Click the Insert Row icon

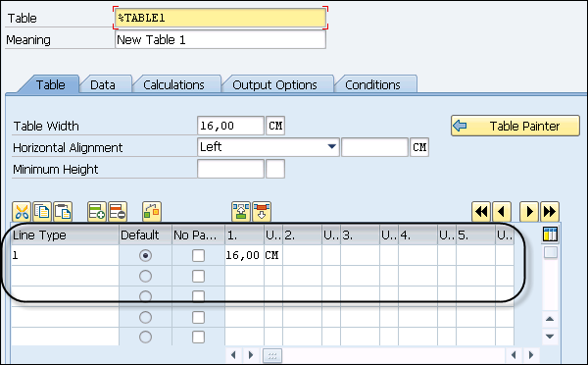coord(97,212)
